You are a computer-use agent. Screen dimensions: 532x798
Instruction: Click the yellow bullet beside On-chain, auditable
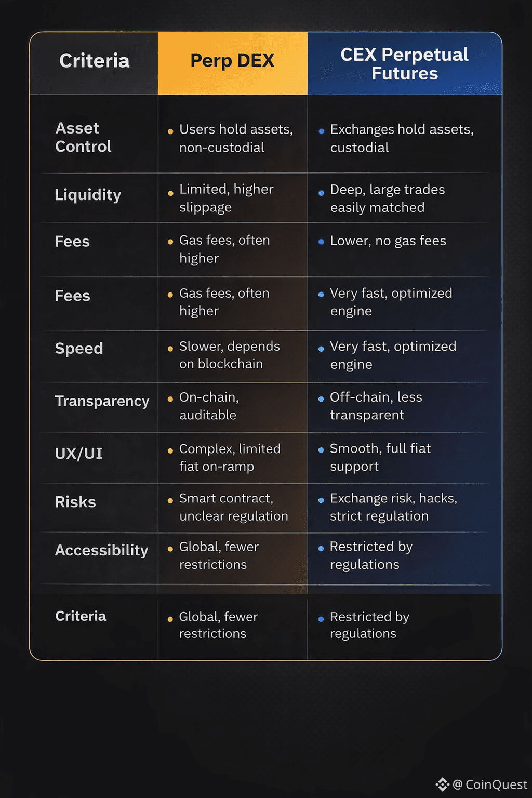click(x=170, y=399)
